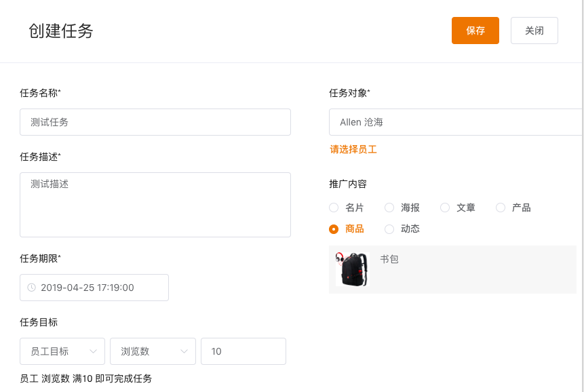
Task: Focus the 任务描述 text area
Action: [155, 205]
